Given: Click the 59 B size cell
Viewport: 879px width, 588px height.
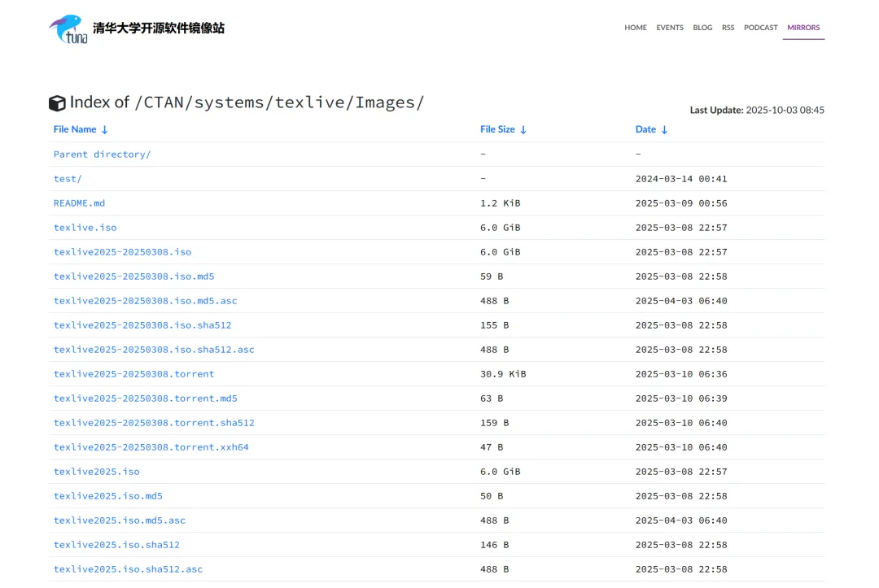Looking at the screenshot, I should tap(492, 276).
